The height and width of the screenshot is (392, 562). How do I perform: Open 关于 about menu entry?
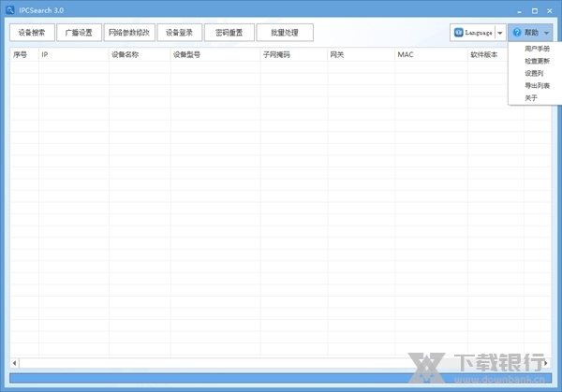[531, 97]
